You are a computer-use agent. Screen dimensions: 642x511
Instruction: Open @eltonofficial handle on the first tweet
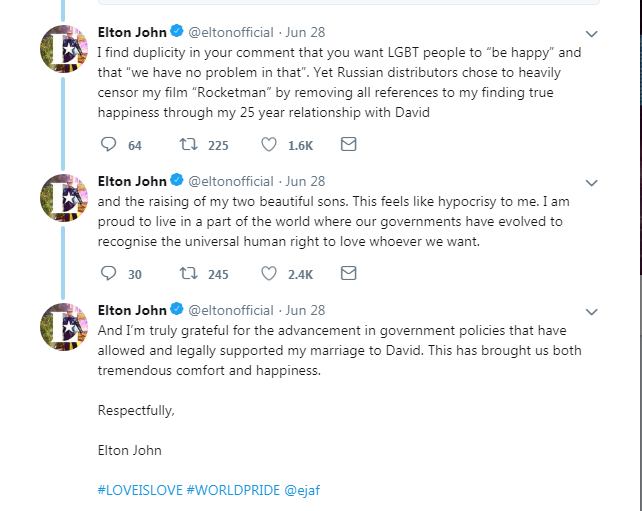click(231, 32)
